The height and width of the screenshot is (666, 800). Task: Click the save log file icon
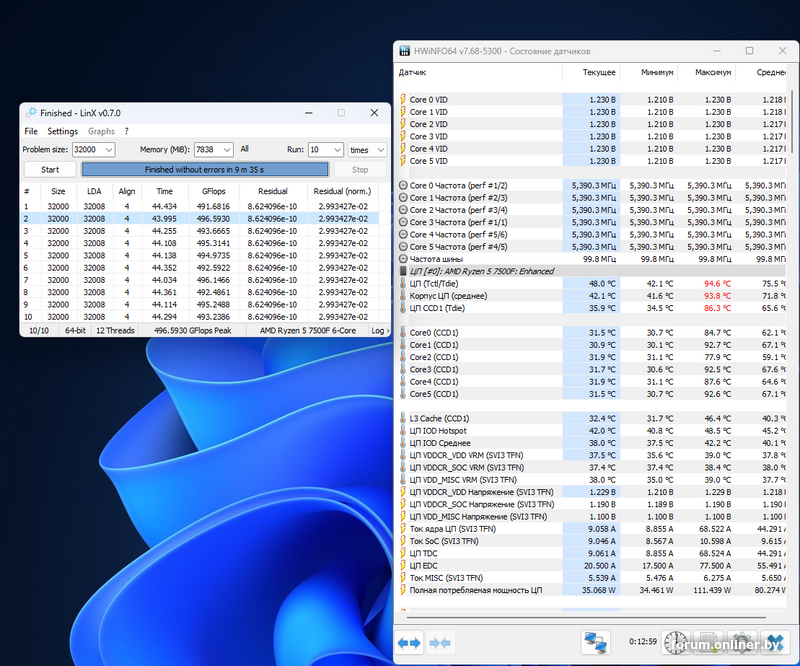pyautogui.click(x=709, y=641)
